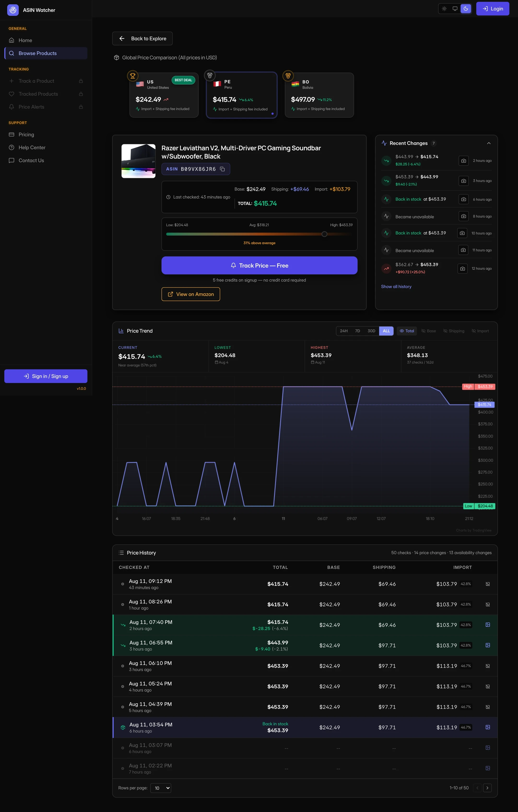View snapshot image for 07:40 PM row

[488, 625]
